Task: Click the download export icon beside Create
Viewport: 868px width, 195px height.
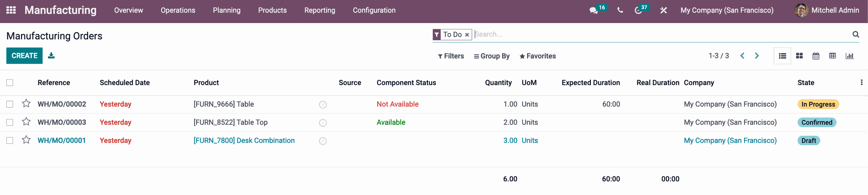Action: coord(52,56)
